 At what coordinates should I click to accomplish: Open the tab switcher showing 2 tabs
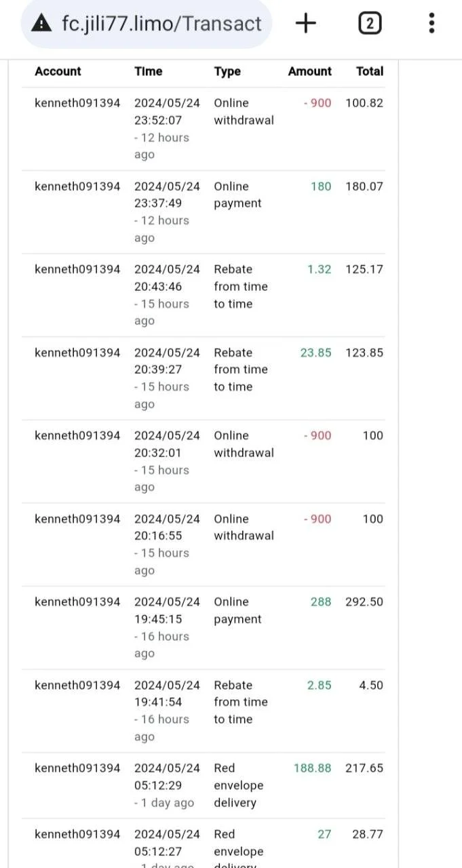pyautogui.click(x=369, y=24)
